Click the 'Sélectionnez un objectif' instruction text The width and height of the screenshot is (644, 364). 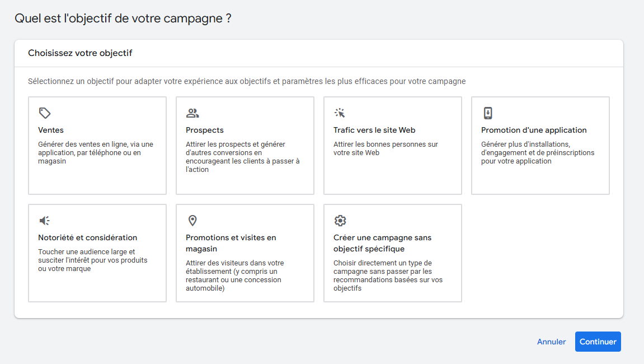click(247, 81)
